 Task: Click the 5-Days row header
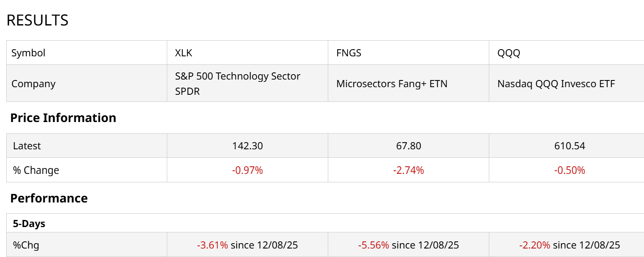[29, 223]
